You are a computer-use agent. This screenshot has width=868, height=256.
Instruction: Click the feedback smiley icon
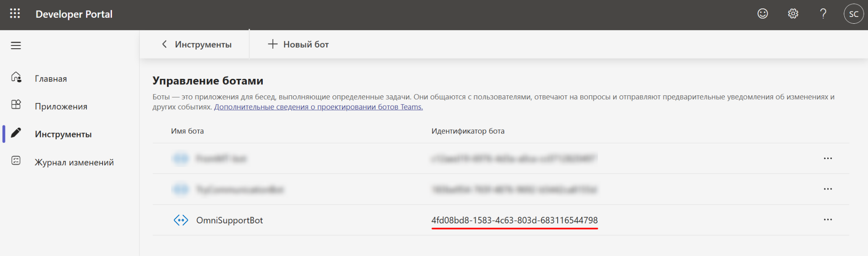click(x=762, y=14)
